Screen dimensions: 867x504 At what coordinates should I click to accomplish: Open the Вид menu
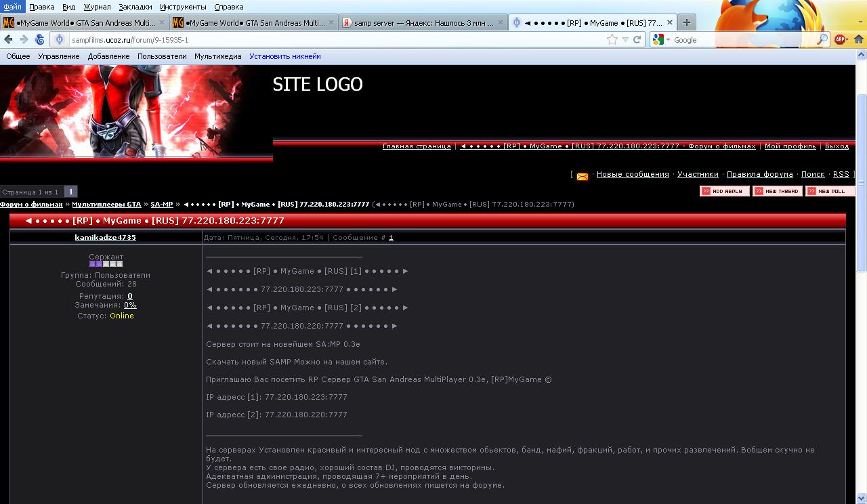click(x=69, y=7)
